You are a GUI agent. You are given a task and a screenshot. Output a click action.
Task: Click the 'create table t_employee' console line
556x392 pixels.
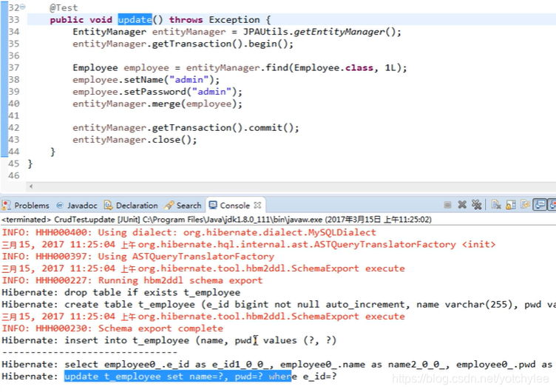[279, 305]
